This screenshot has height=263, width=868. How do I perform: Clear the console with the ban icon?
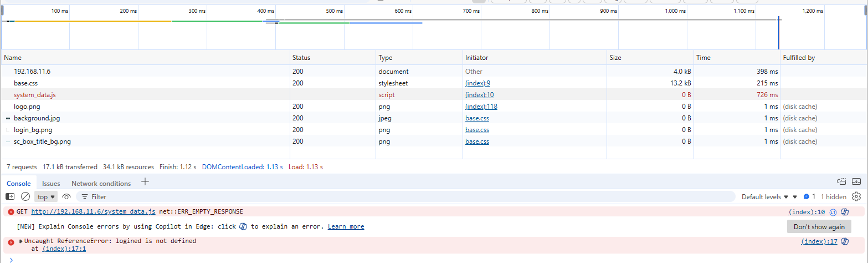click(x=25, y=196)
